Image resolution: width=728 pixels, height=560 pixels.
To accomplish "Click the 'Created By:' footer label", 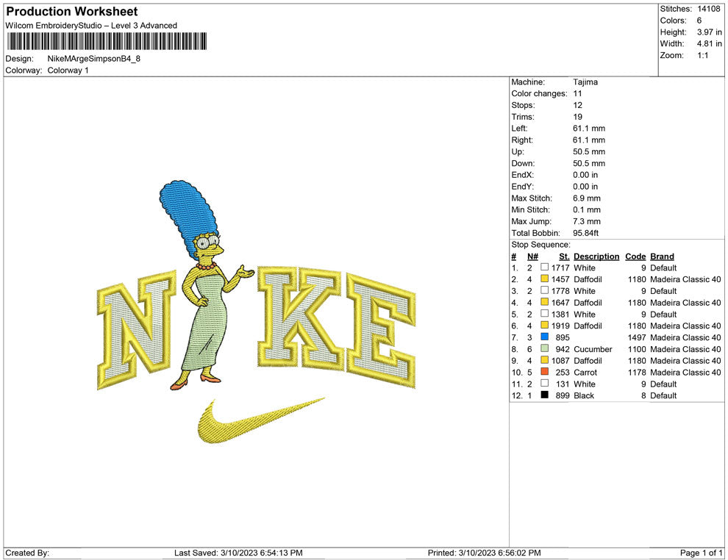I will (x=27, y=553).
